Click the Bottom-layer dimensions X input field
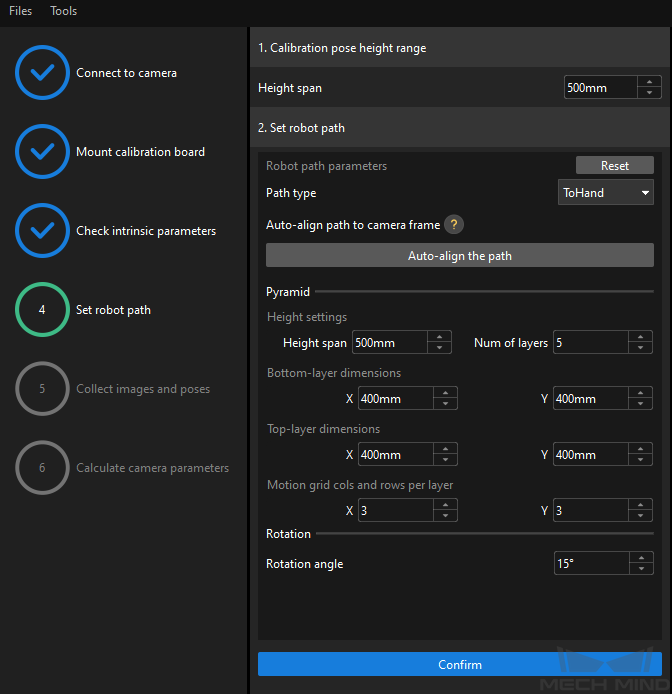This screenshot has width=672, height=694. tap(391, 399)
